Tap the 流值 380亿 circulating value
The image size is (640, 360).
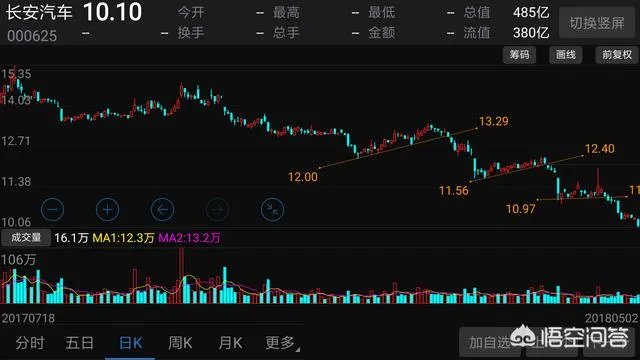pyautogui.click(x=506, y=33)
